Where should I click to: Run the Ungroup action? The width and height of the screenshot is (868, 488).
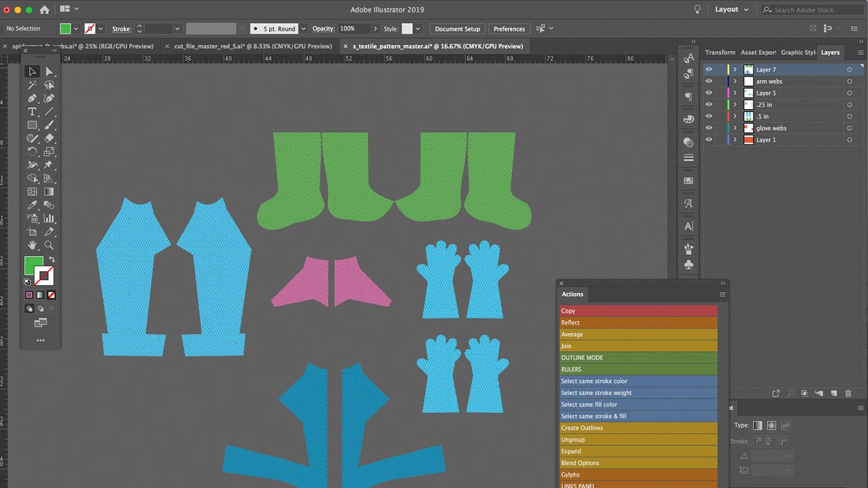pyautogui.click(x=638, y=439)
